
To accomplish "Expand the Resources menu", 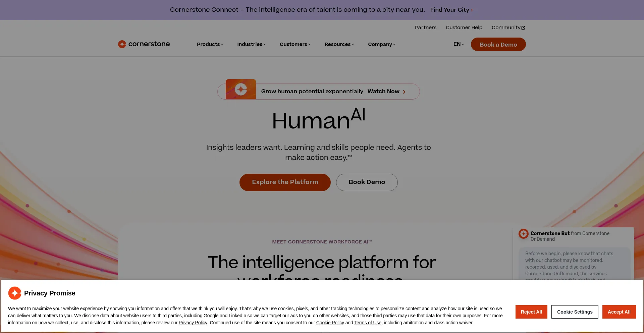I will tap(339, 44).
